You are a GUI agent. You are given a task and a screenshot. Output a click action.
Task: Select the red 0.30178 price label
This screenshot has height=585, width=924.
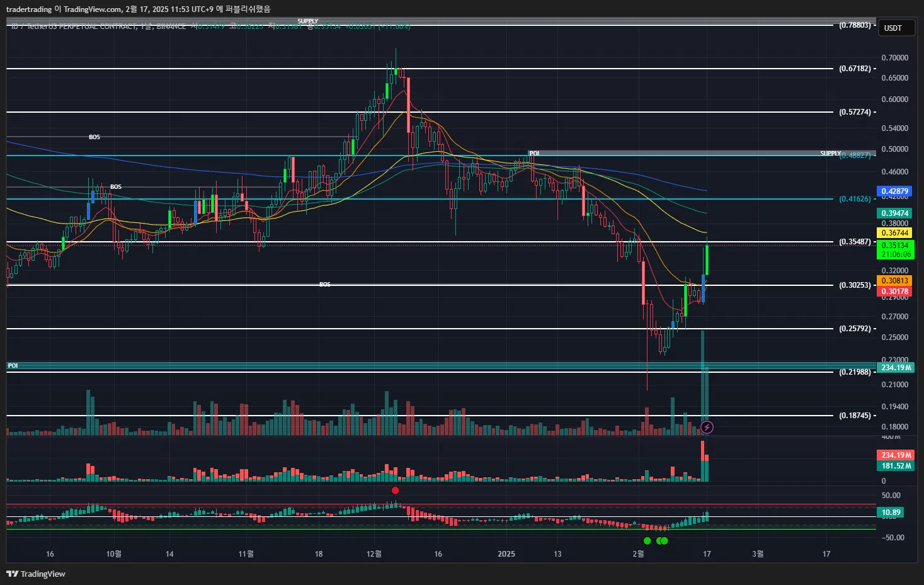894,292
